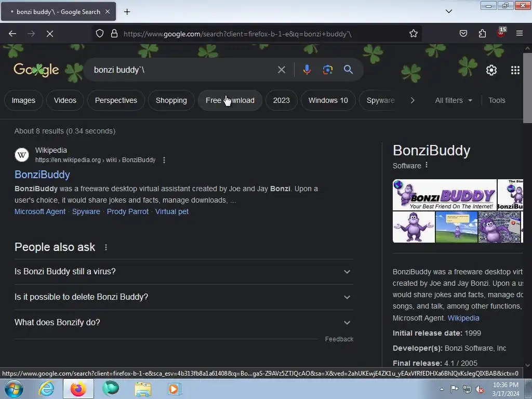Open the tracking protection shield icon
This screenshot has height=399, width=532.
99,34
